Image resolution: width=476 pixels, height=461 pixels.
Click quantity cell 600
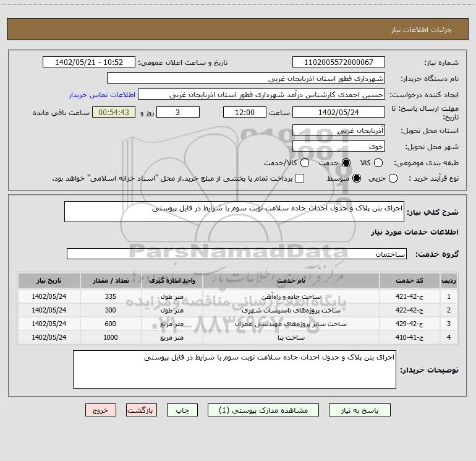111,324
